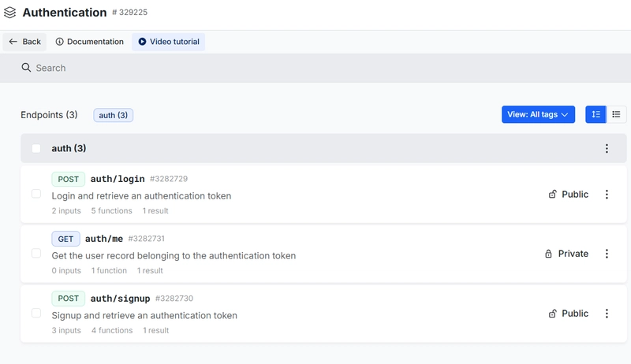The height and width of the screenshot is (364, 631).
Task: Click the Public unlock icon on auth/login
Action: [x=552, y=195]
